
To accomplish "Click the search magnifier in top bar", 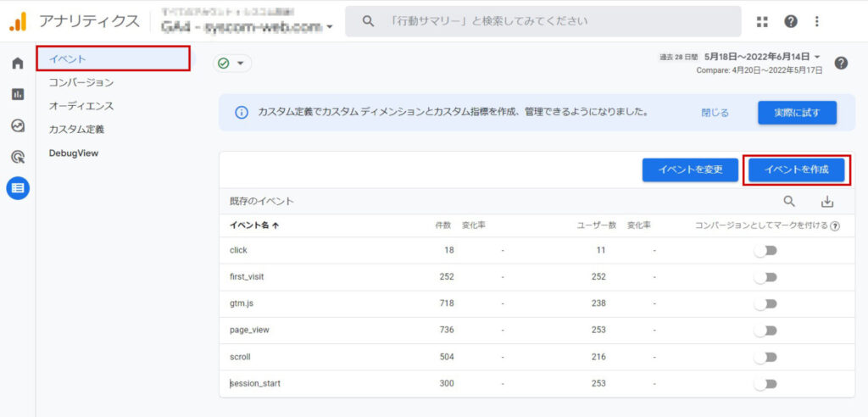I will [x=368, y=21].
